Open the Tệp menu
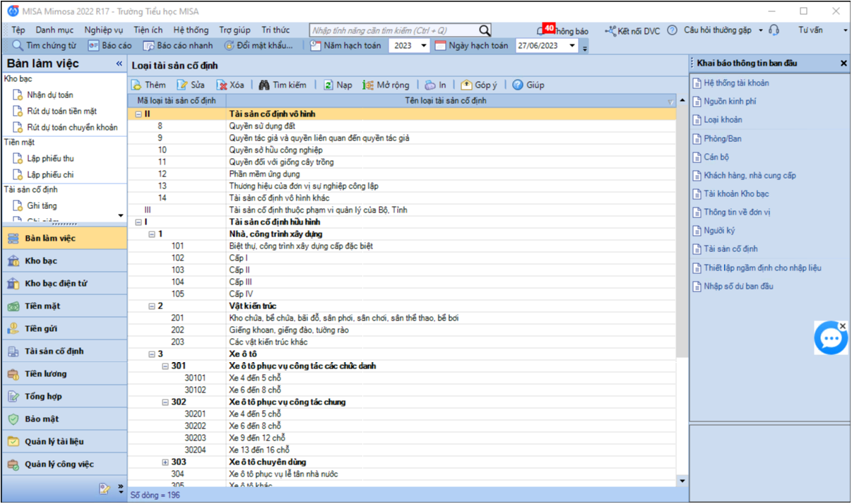 [x=18, y=30]
